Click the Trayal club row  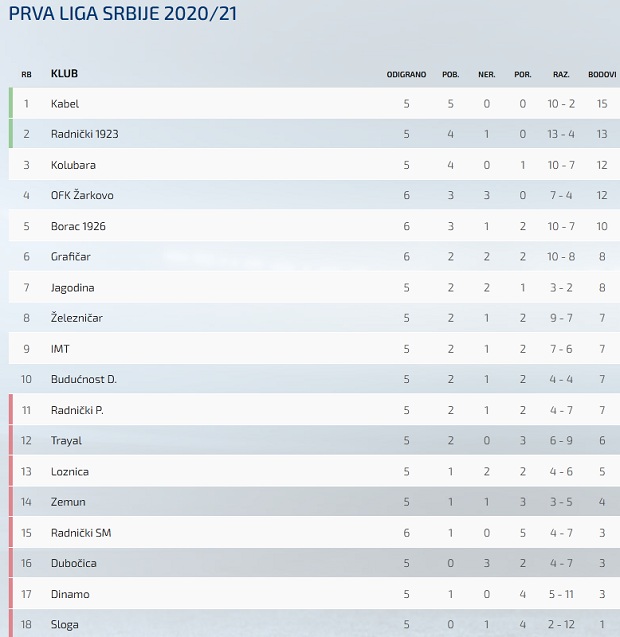click(x=314, y=440)
